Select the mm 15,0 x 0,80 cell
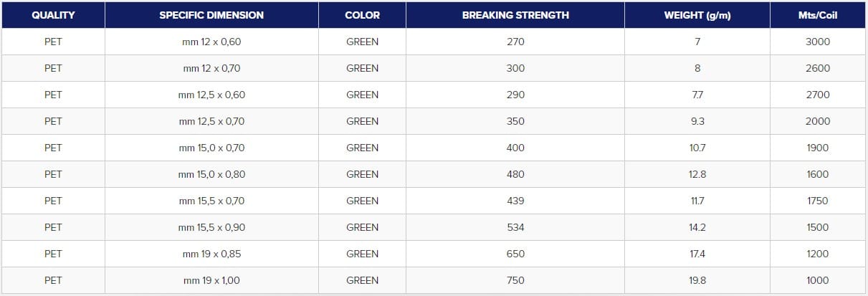The image size is (868, 296). 211,174
